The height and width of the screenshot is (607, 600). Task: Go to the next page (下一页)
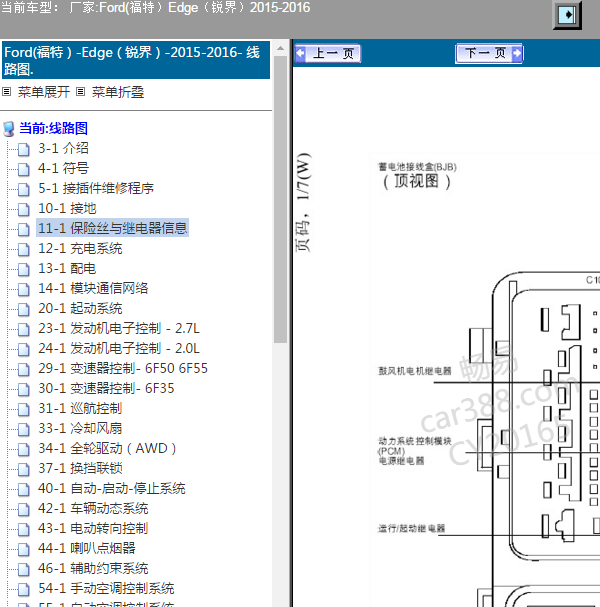[x=489, y=53]
